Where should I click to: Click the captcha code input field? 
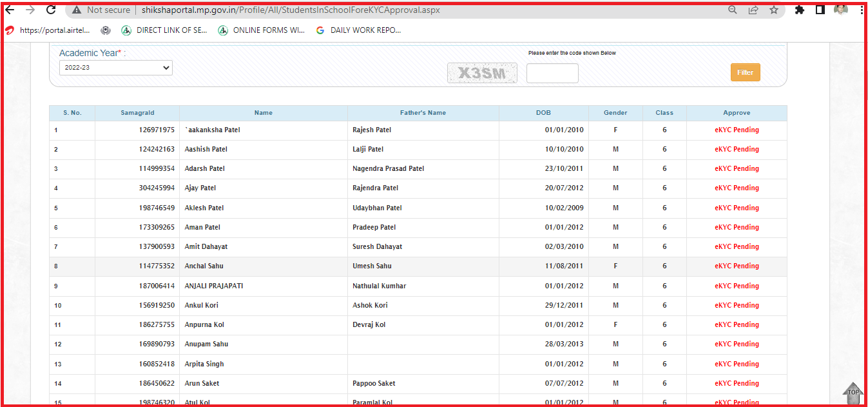point(552,74)
